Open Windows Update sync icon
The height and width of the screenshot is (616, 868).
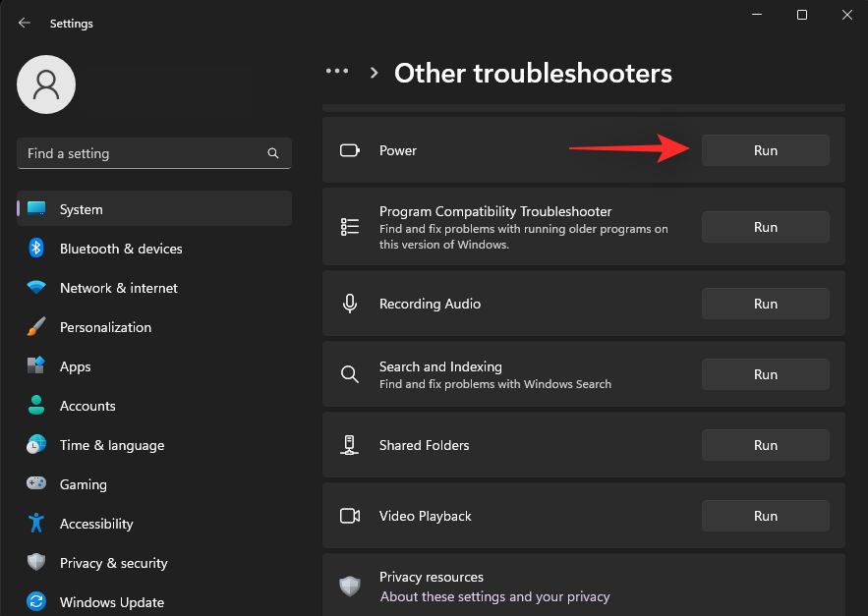point(36,601)
